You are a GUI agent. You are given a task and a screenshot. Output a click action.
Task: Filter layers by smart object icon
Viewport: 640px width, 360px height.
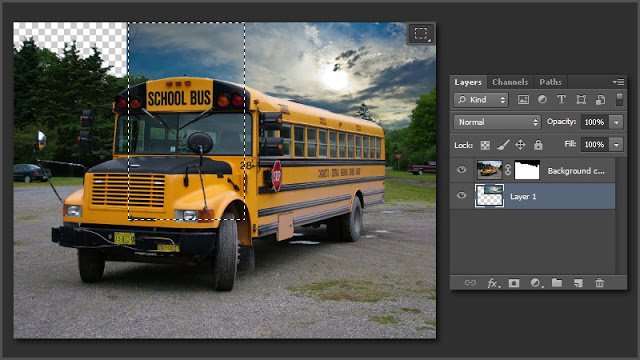[600, 100]
